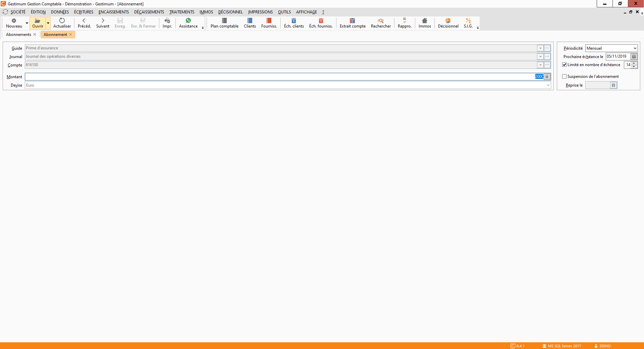644x349 pixels.
Task: Open calendar for Prochaine échéance date
Action: [634, 57]
